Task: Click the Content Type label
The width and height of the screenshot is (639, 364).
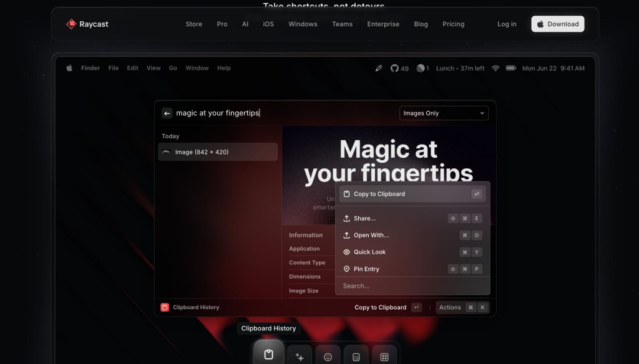Action: pos(307,262)
